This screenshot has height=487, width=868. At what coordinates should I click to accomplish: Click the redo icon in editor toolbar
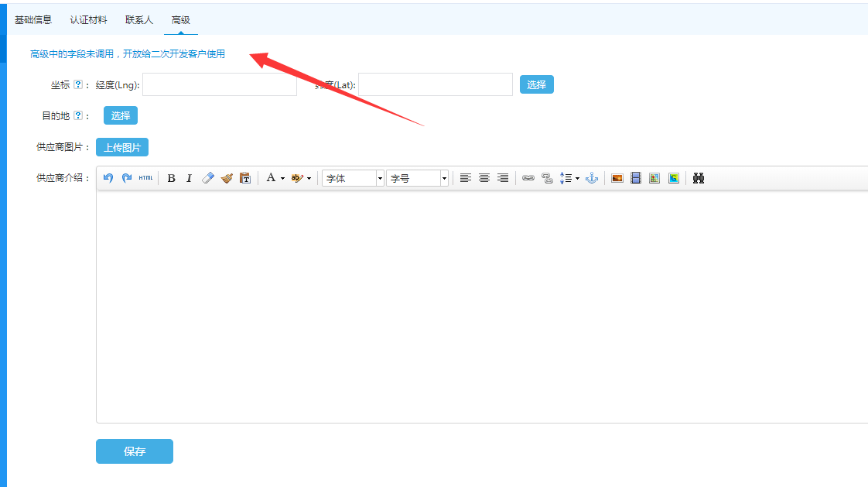127,178
